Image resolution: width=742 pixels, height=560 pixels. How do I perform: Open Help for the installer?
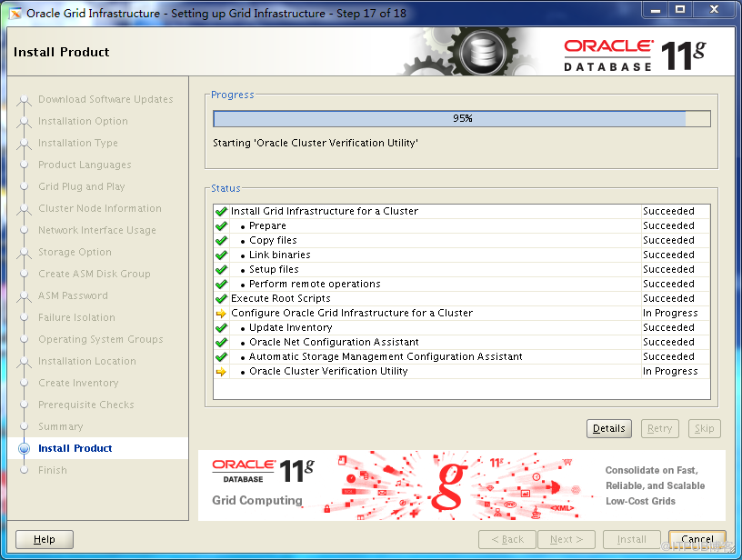click(45, 539)
